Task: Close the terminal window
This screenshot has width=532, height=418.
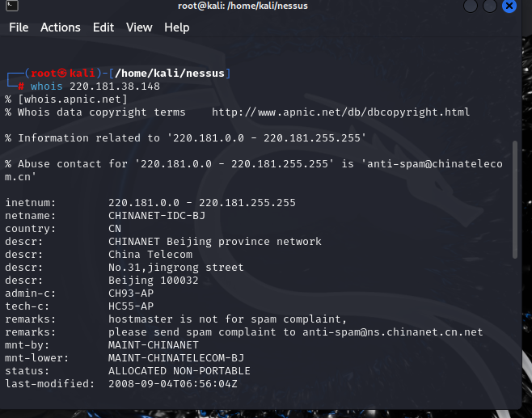Action: (x=509, y=6)
